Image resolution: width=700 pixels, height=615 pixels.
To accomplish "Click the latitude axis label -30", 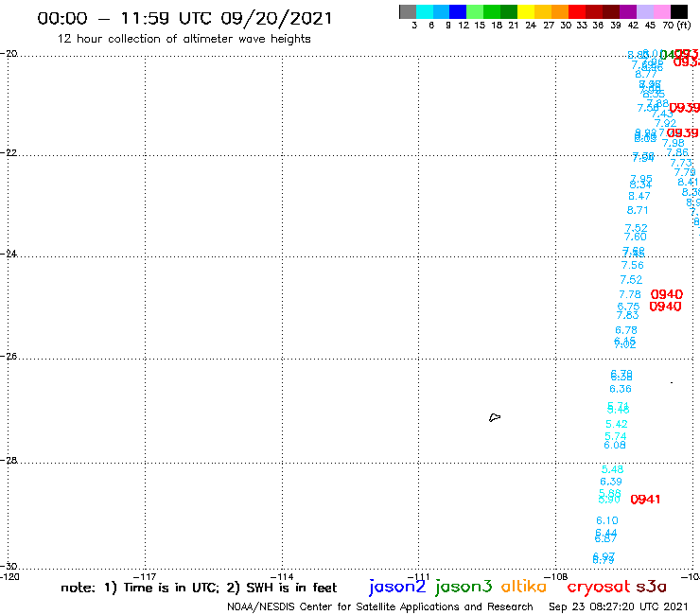I will click(x=9, y=566).
